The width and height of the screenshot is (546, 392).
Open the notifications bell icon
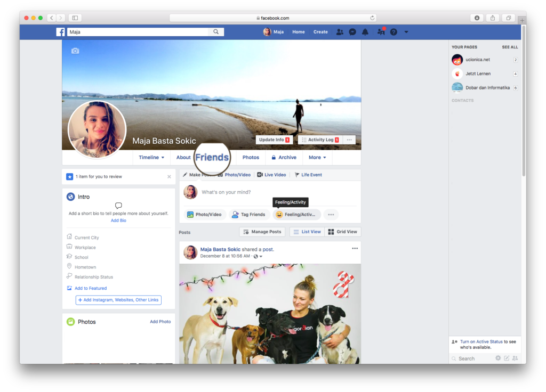coord(365,32)
